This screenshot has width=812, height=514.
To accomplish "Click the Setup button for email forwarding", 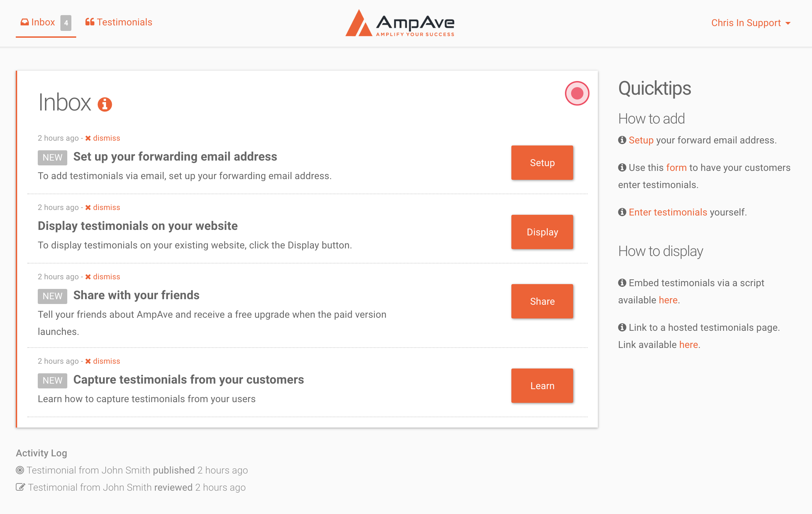I will 542,163.
